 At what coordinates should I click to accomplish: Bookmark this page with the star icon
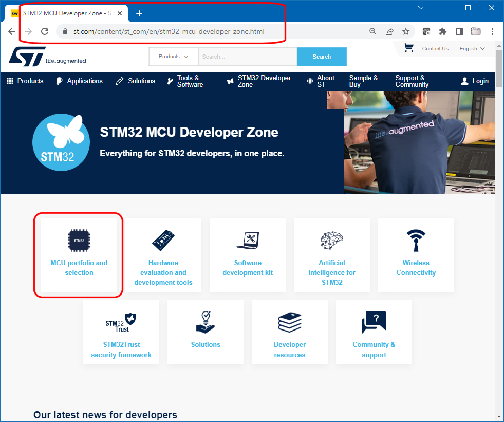tap(406, 31)
